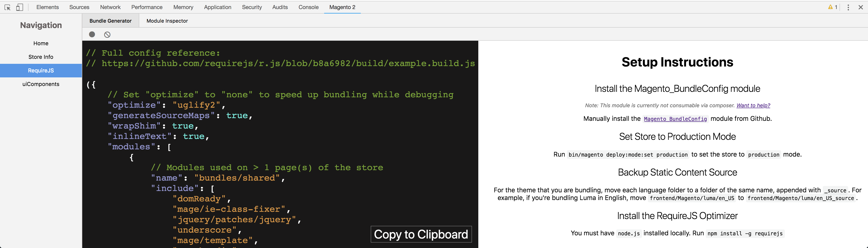Image resolution: width=868 pixels, height=248 pixels.
Task: Click the "optimize": "uglify2" line
Action: [x=166, y=105]
